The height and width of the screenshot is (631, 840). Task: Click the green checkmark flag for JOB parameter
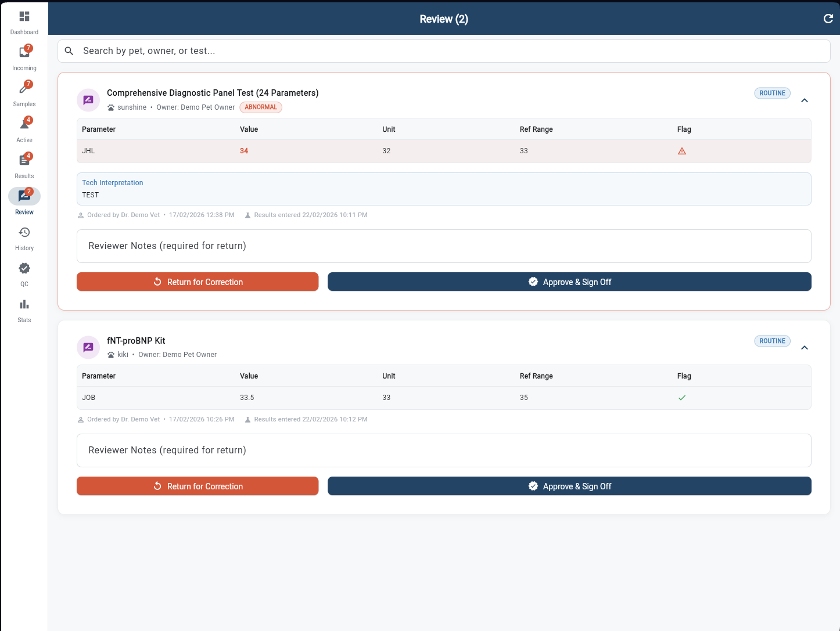(682, 398)
